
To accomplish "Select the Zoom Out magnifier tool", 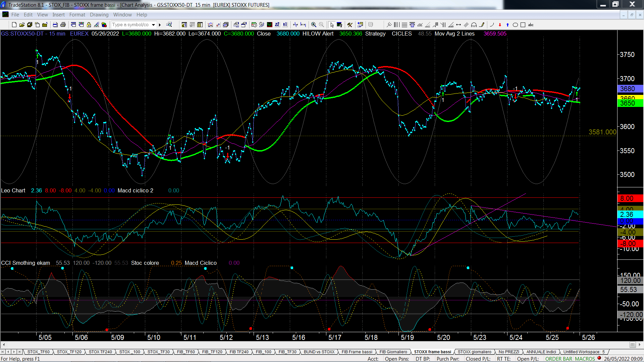I will tap(321, 25).
